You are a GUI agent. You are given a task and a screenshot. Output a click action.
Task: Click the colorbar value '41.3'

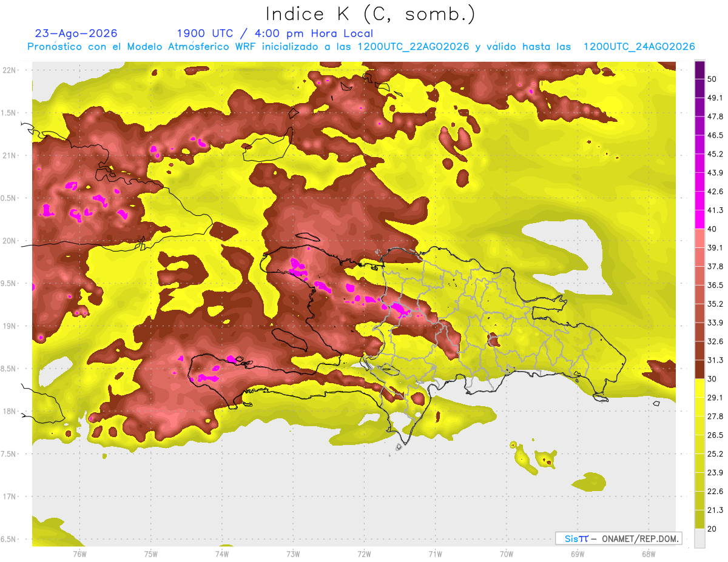(715, 210)
